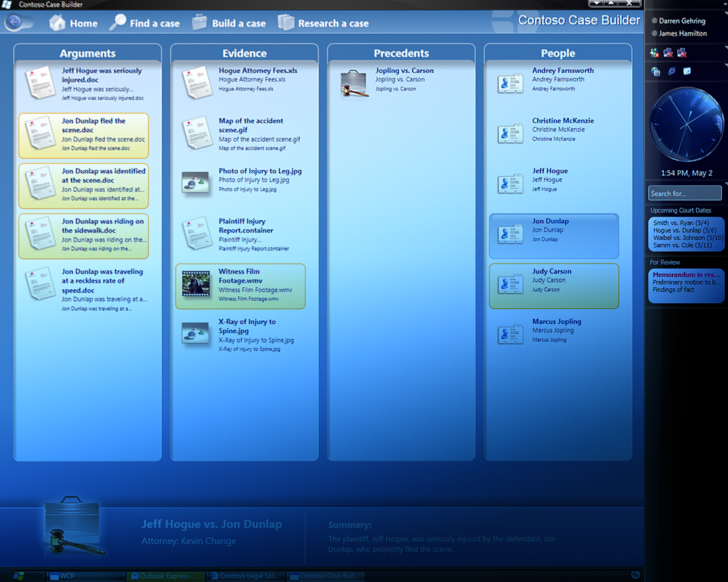Click the briefcase and gavel case icon
The width and height of the screenshot is (728, 582).
pos(74,526)
